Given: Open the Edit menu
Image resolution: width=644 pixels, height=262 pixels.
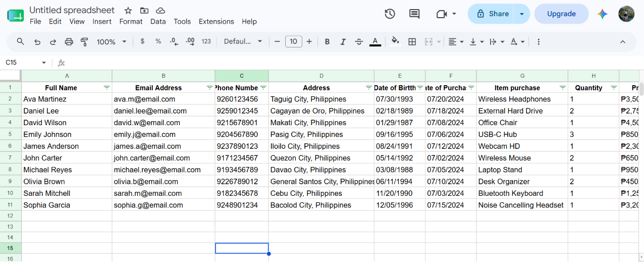Looking at the screenshot, I should (55, 21).
